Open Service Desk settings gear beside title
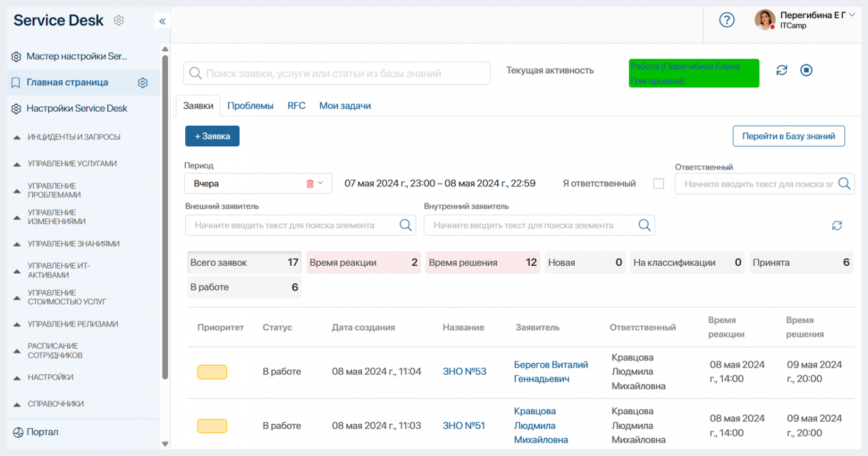The width and height of the screenshot is (868, 456). [119, 21]
